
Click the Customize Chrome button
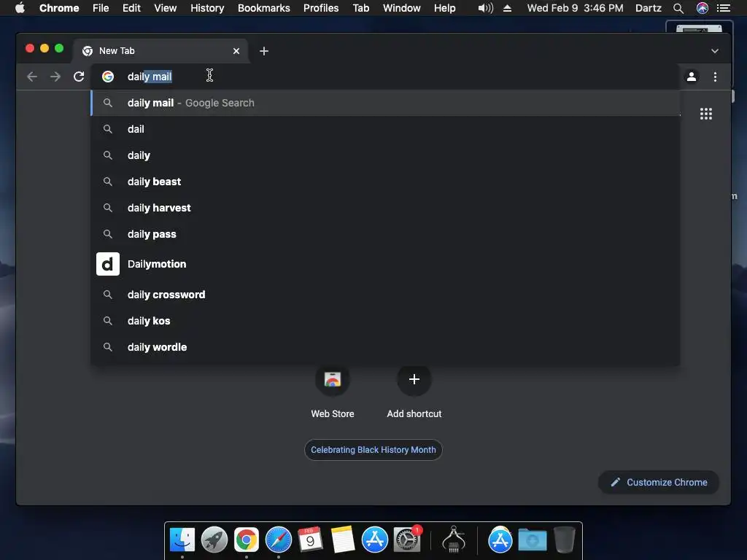click(x=659, y=483)
